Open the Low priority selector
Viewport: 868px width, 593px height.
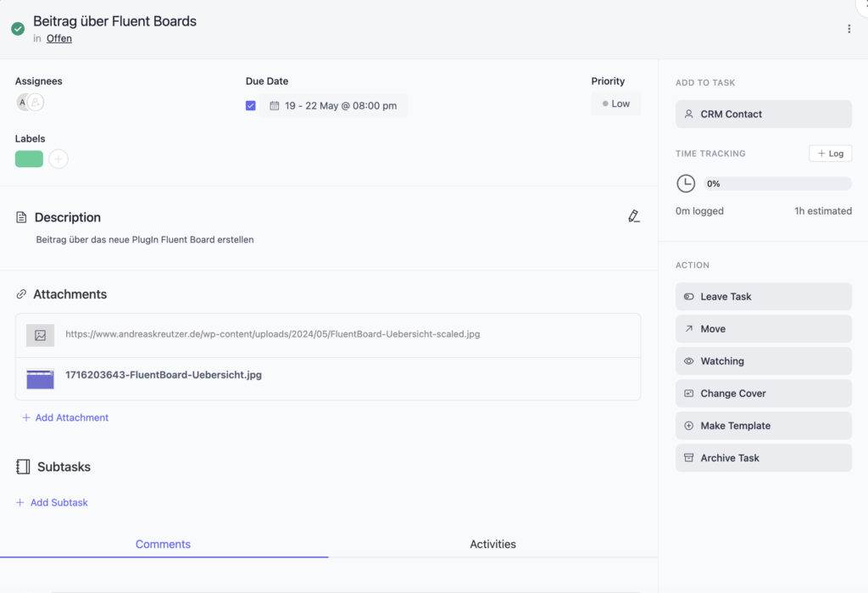(x=615, y=103)
